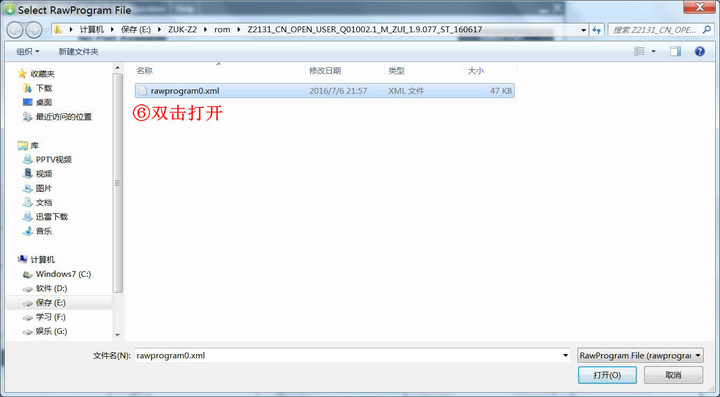Click navigation pane scrollbar up arrow
The height and width of the screenshot is (397, 720).
click(118, 68)
